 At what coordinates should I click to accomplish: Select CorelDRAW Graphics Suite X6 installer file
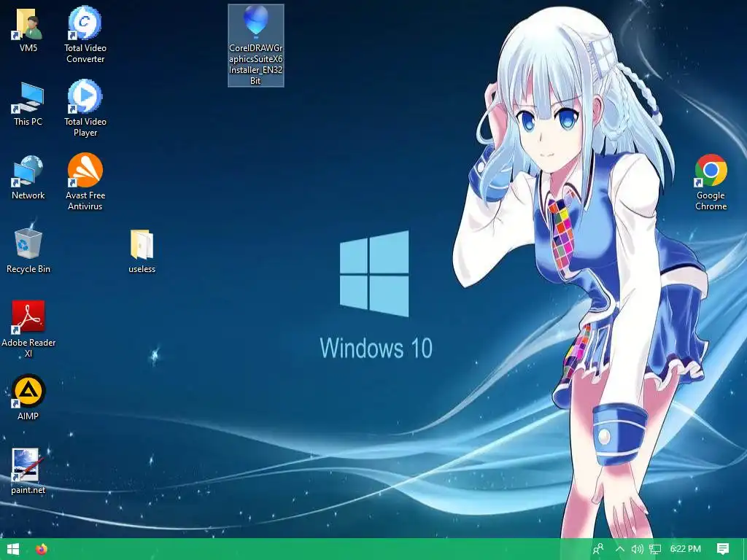[x=256, y=46]
